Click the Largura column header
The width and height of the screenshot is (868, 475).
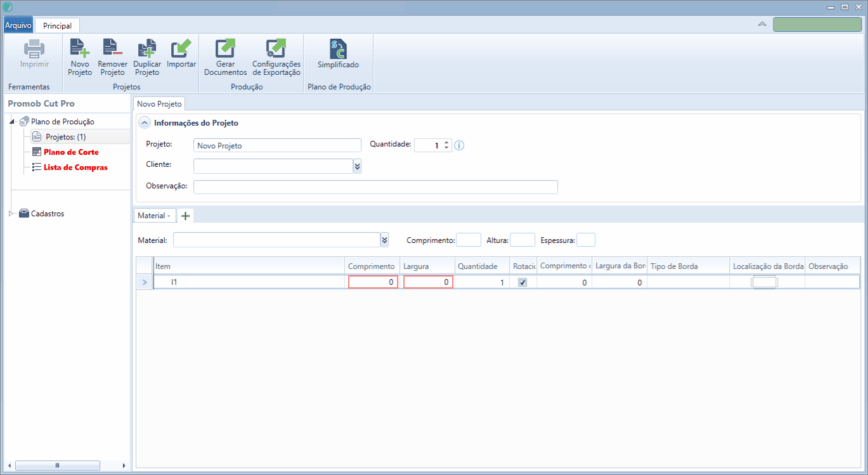pyautogui.click(x=427, y=266)
